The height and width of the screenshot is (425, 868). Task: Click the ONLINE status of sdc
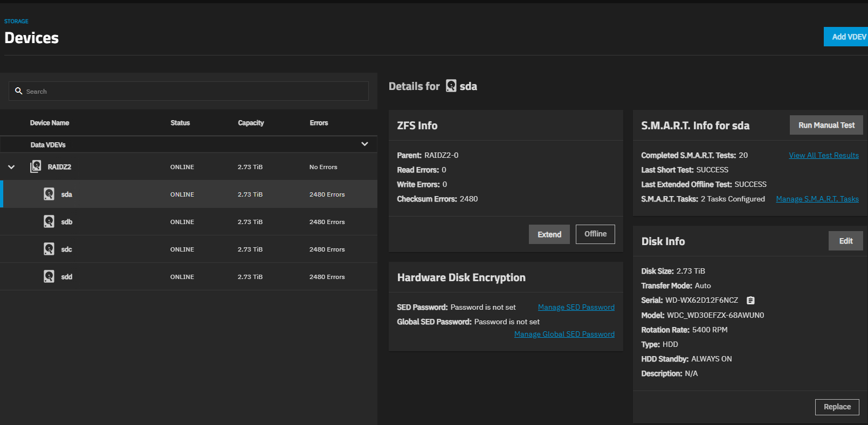coord(182,249)
